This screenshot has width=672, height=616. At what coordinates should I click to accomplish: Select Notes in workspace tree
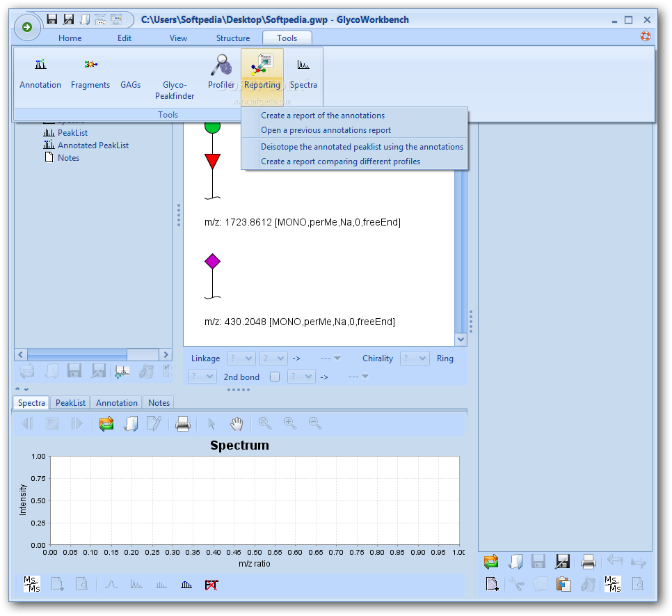click(68, 158)
